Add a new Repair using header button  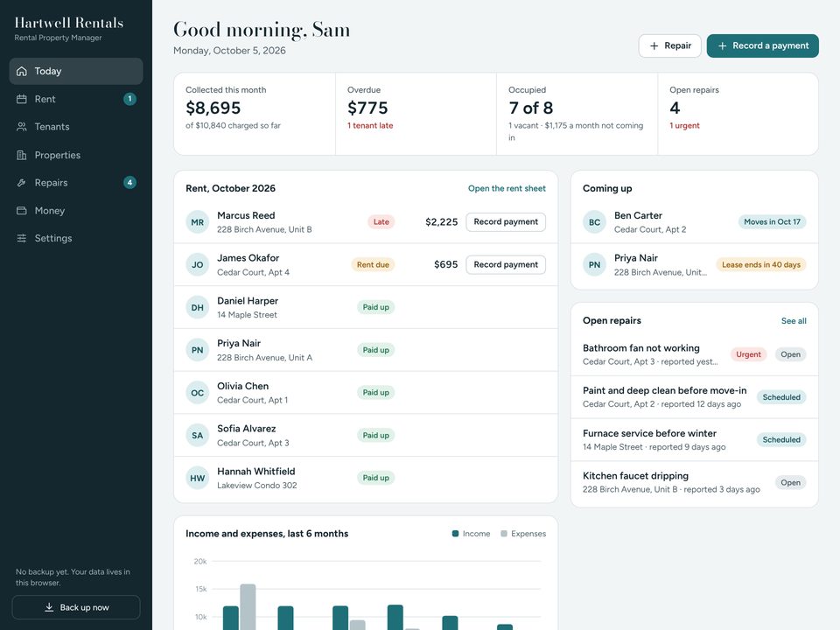(669, 46)
